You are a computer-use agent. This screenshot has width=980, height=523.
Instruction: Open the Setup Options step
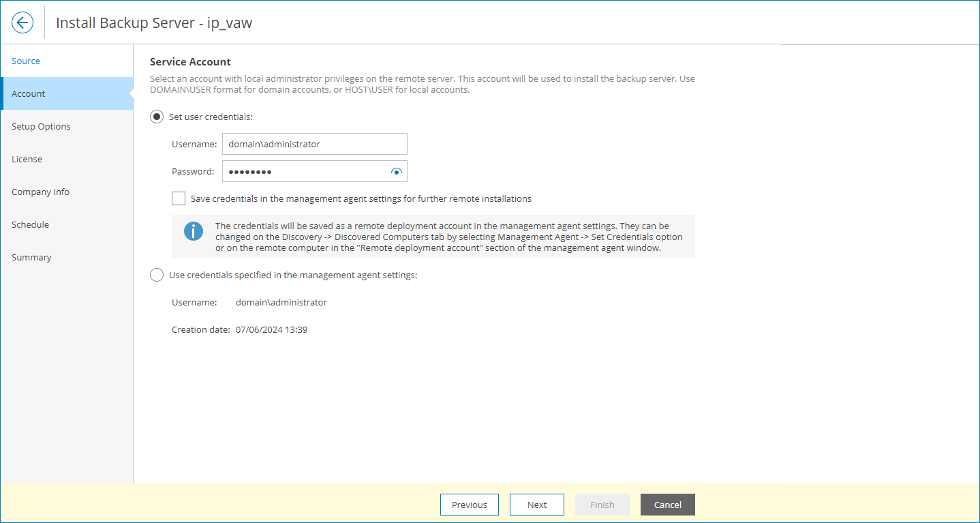41,126
